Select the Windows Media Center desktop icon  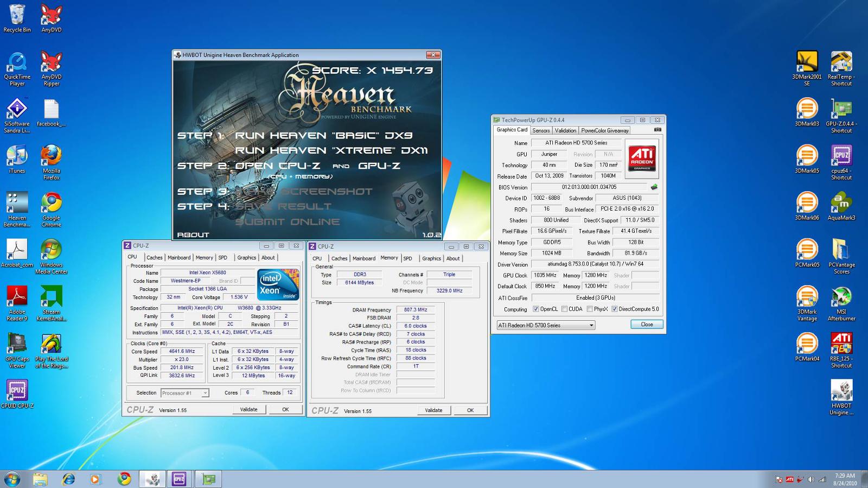[x=52, y=257]
